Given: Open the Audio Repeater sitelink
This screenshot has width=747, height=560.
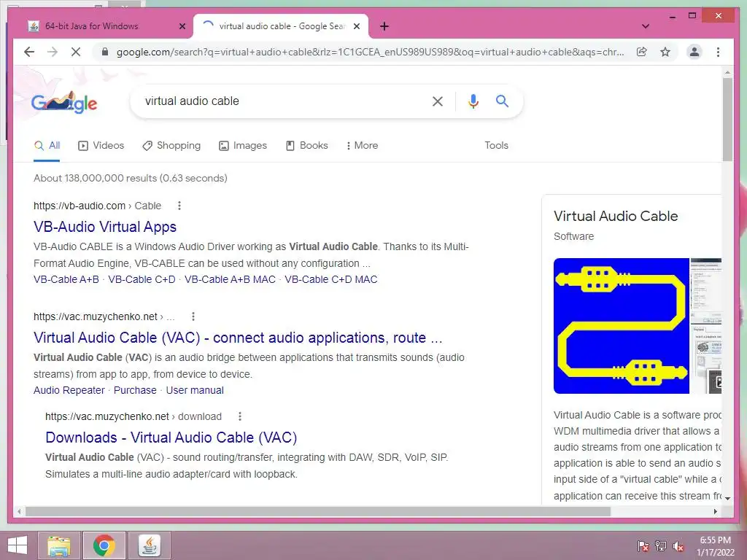Looking at the screenshot, I should click(x=69, y=391).
